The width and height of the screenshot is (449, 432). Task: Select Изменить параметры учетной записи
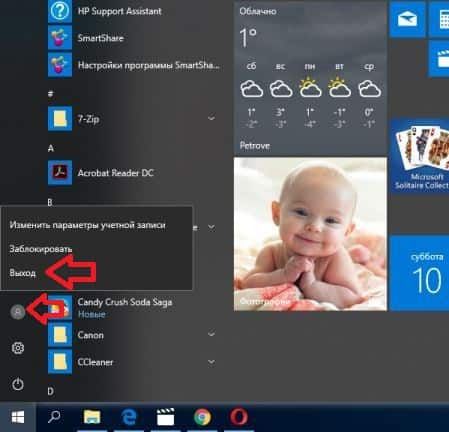(87, 225)
